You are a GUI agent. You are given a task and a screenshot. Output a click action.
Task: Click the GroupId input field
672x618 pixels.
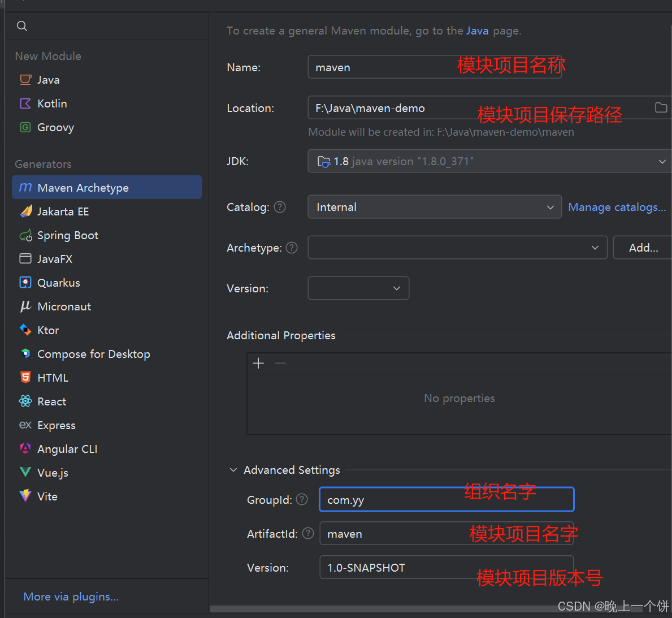click(446, 499)
